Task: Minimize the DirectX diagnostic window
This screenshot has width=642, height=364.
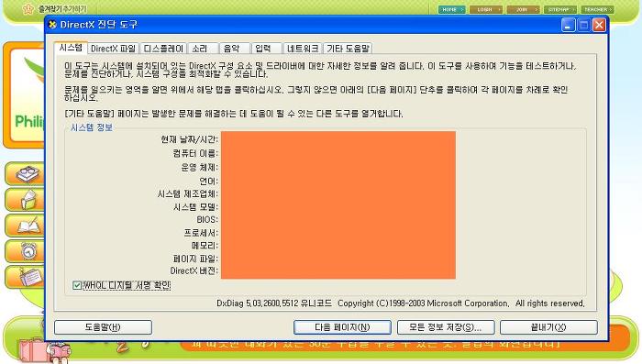Action: [x=568, y=25]
